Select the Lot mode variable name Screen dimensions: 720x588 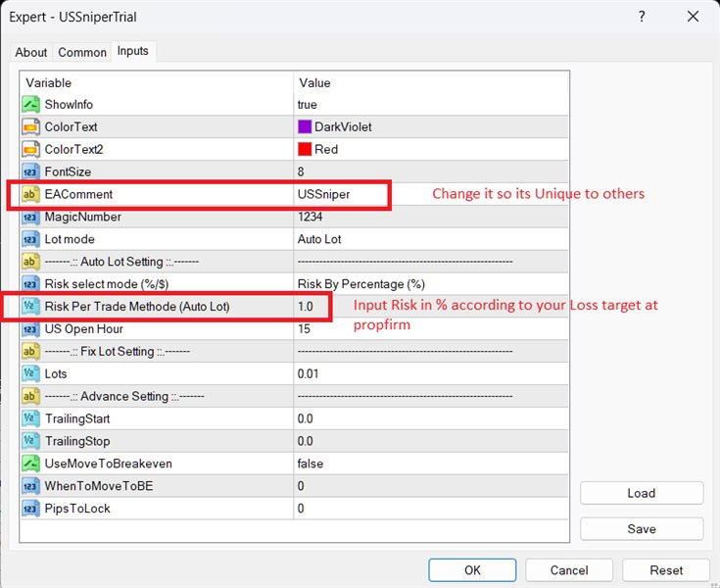pos(70,239)
